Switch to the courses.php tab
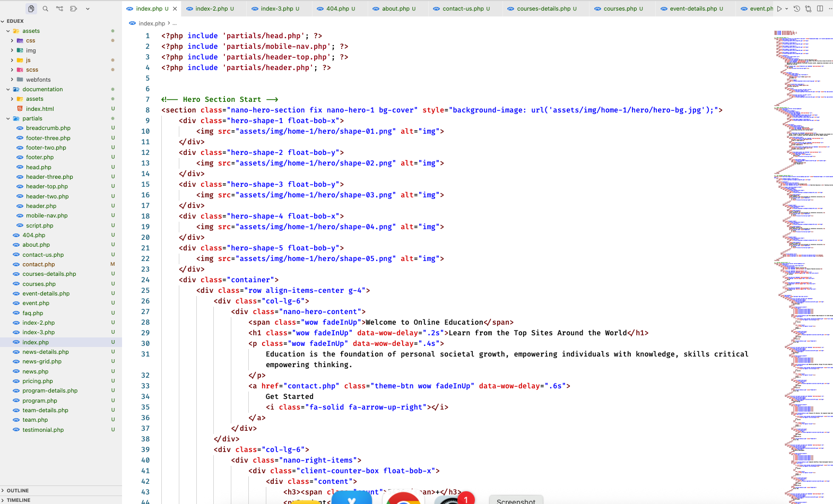 [x=619, y=8]
